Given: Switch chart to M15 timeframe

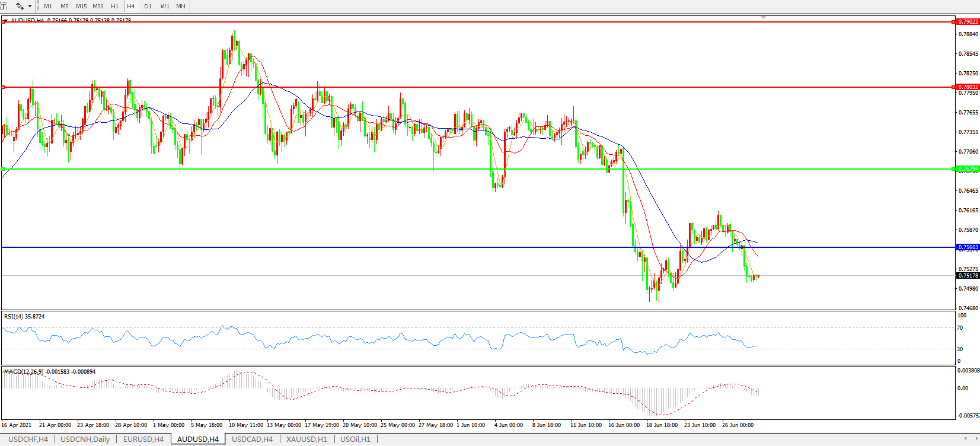Looking at the screenshot, I should tap(81, 7).
